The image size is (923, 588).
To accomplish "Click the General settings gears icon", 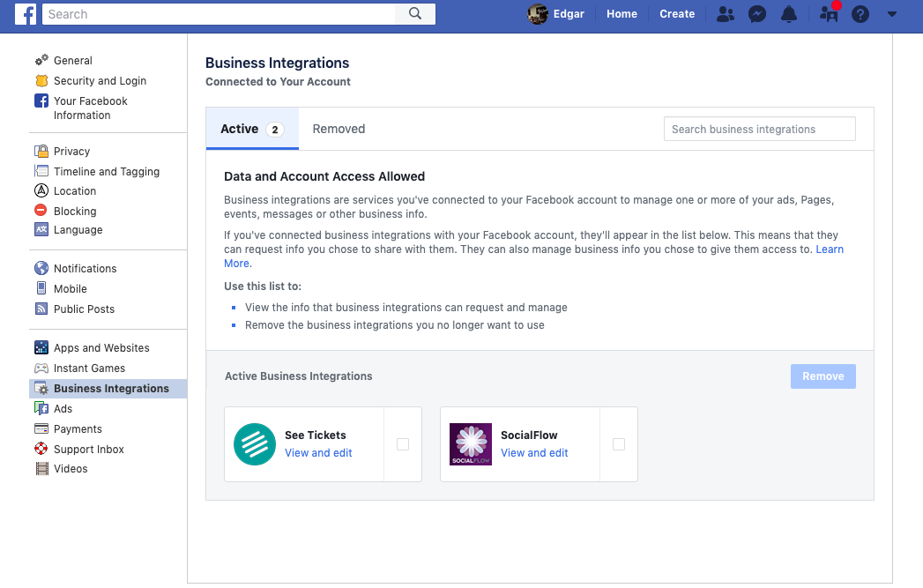I will (41, 60).
